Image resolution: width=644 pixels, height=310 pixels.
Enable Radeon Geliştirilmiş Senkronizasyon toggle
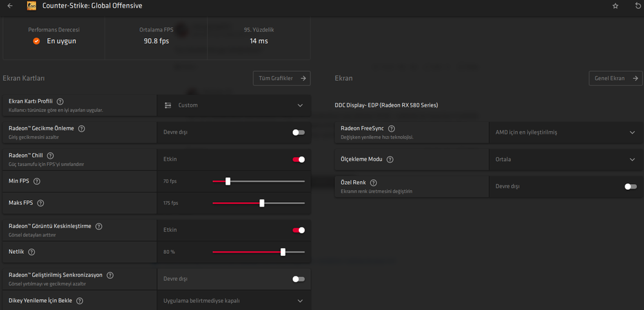click(299, 279)
